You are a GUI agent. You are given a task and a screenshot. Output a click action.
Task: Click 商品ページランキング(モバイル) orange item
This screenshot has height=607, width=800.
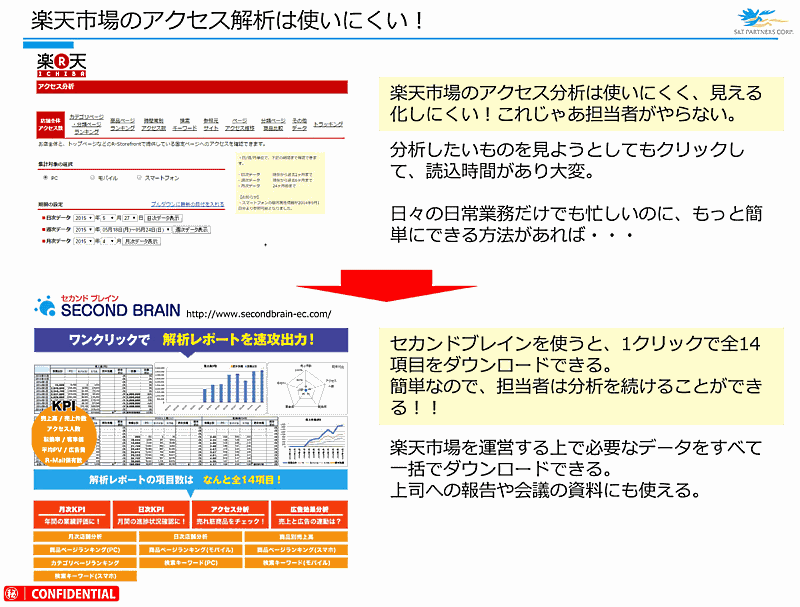[190, 550]
